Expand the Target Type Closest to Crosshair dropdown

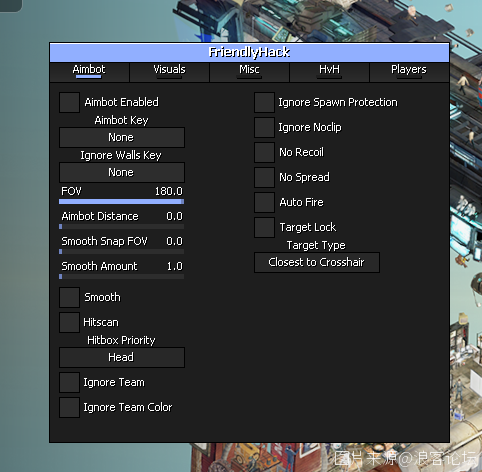tap(317, 262)
